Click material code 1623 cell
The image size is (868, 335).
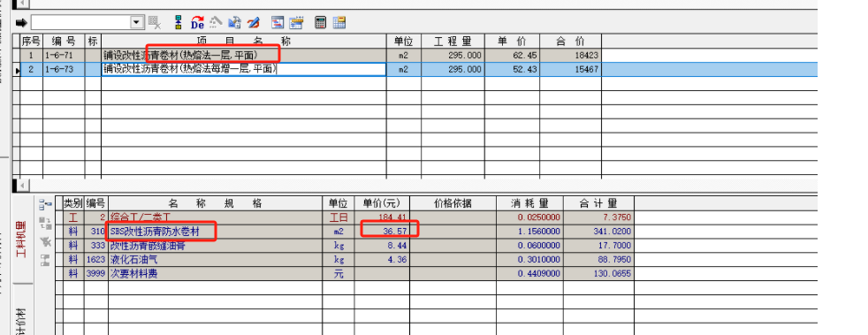[96, 259]
